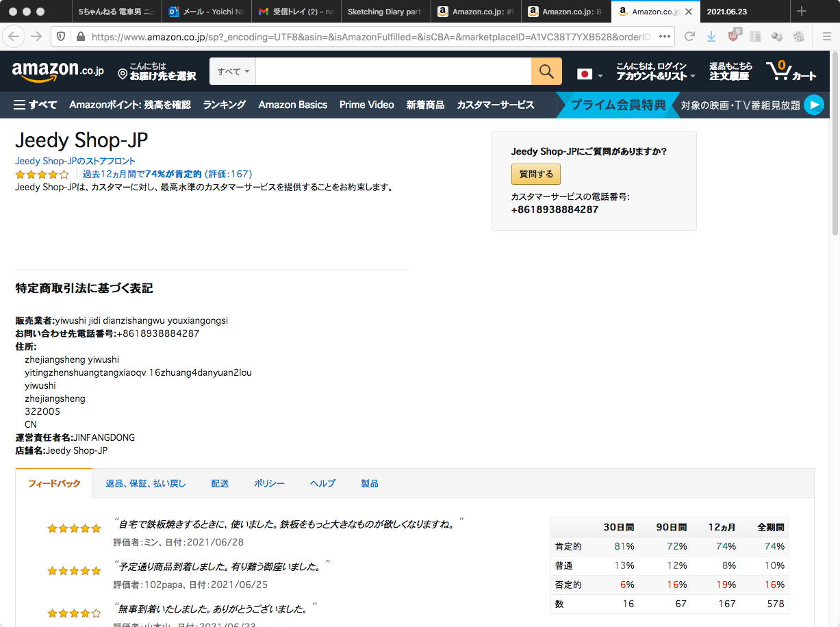Switch to the Gmail 受信トレイ (2) tab
840x627 pixels.
[296, 12]
